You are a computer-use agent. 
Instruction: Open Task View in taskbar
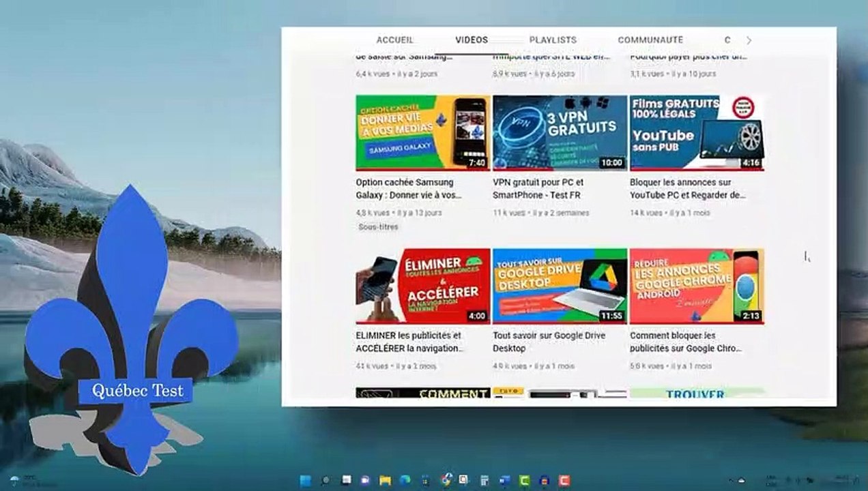346,480
